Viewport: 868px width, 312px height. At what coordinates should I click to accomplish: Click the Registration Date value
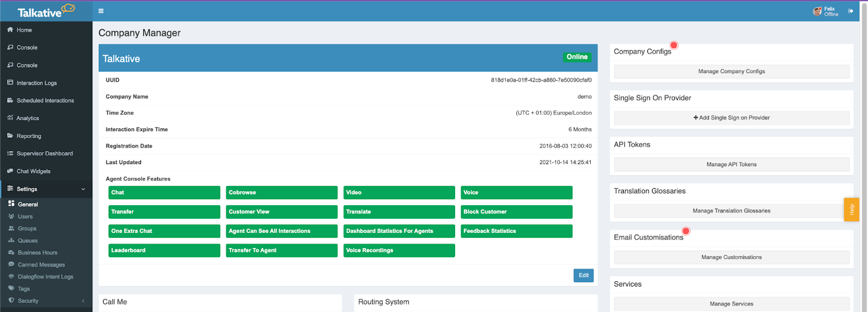pyautogui.click(x=565, y=146)
